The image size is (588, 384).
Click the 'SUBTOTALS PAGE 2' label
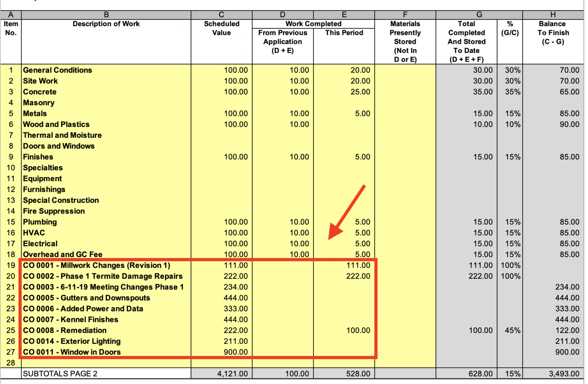[x=60, y=374]
